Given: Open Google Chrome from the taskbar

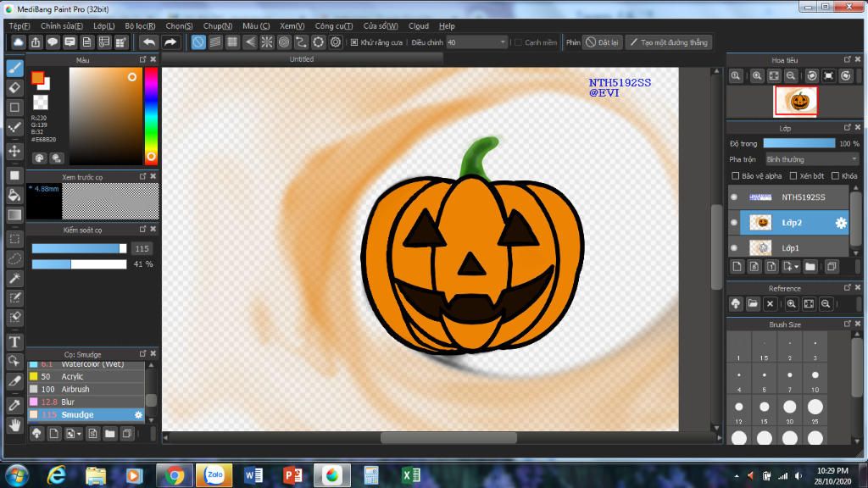Looking at the screenshot, I should pos(174,475).
